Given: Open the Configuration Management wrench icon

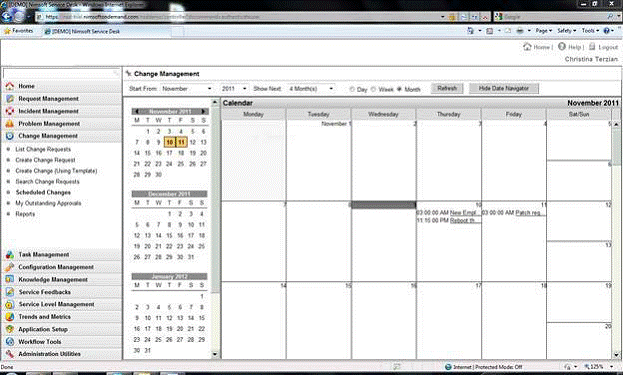Looking at the screenshot, I should pyautogui.click(x=10, y=267).
